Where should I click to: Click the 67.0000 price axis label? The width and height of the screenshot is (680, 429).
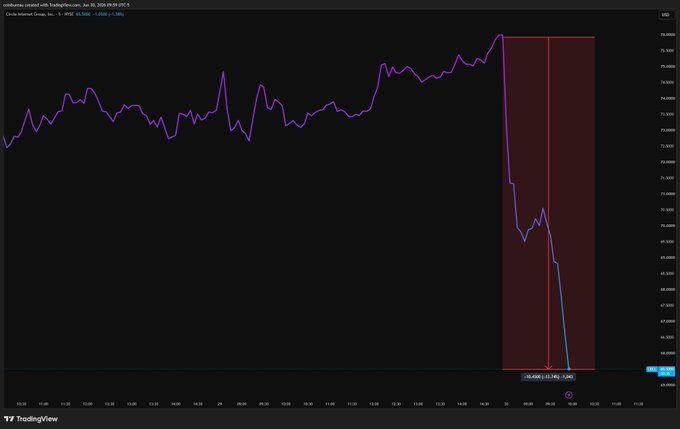coord(668,321)
